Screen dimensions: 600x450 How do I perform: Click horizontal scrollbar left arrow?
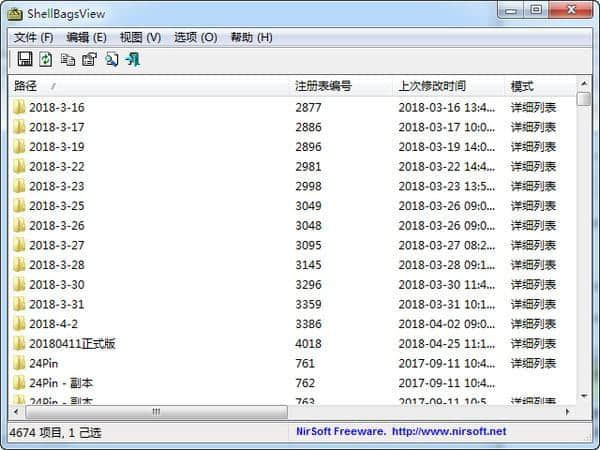click(x=16, y=412)
